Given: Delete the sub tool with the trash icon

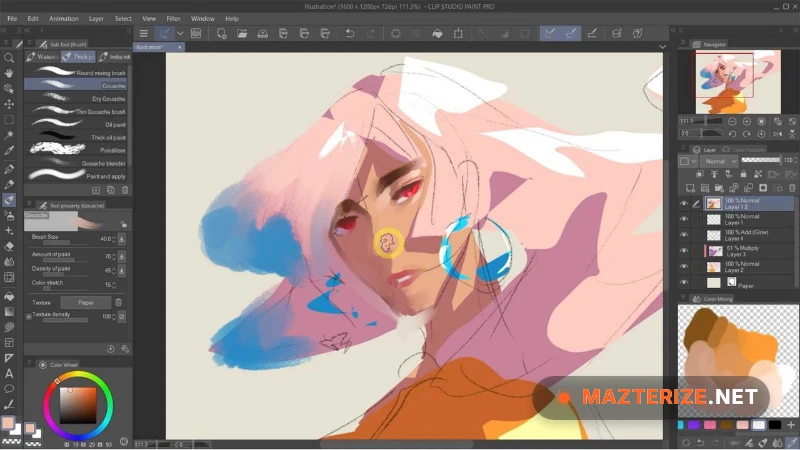Looking at the screenshot, I should point(125,190).
